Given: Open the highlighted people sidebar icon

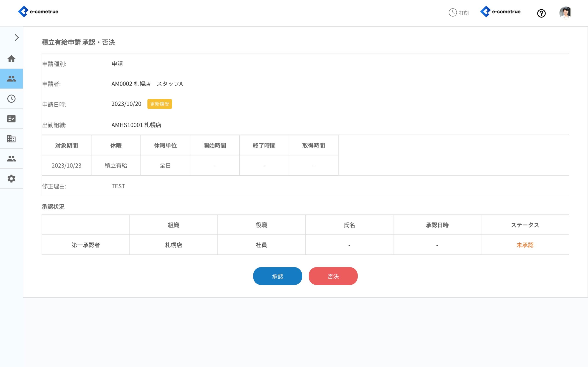Looking at the screenshot, I should coord(11,79).
